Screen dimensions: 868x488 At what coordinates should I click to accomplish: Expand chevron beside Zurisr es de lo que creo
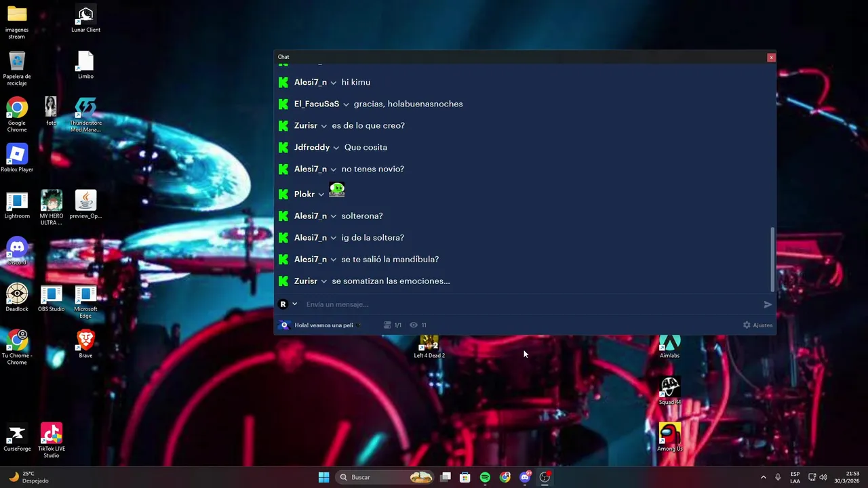(x=323, y=126)
